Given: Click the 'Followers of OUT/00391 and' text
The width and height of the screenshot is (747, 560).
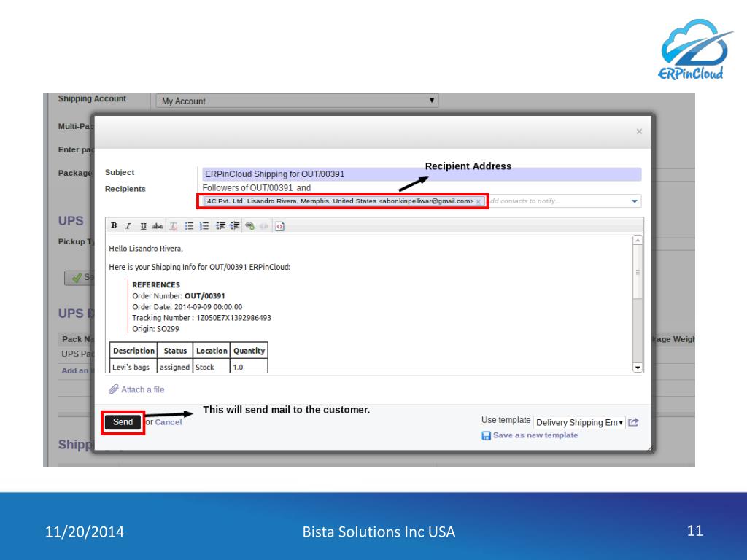Looking at the screenshot, I should pos(256,187).
